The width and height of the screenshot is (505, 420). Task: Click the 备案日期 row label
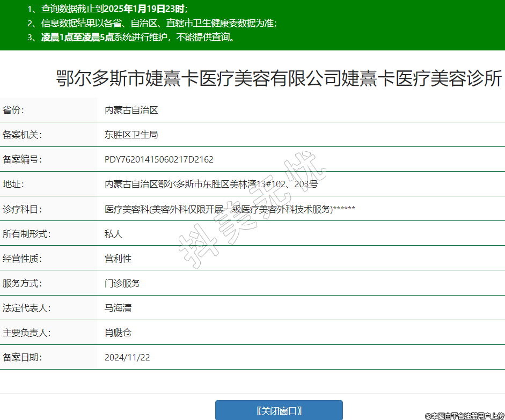coord(22,357)
